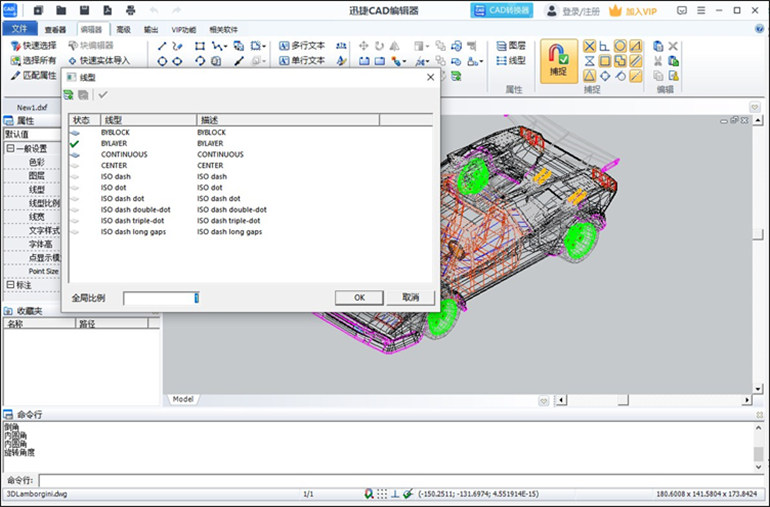Click the 快速选择 quick select tool
This screenshot has width=770, height=507.
[33, 46]
